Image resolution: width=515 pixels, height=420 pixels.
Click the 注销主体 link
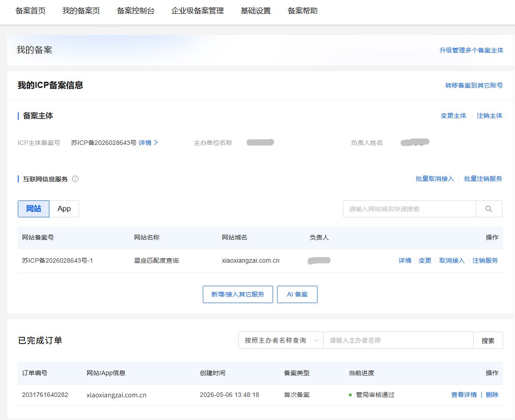(x=489, y=116)
